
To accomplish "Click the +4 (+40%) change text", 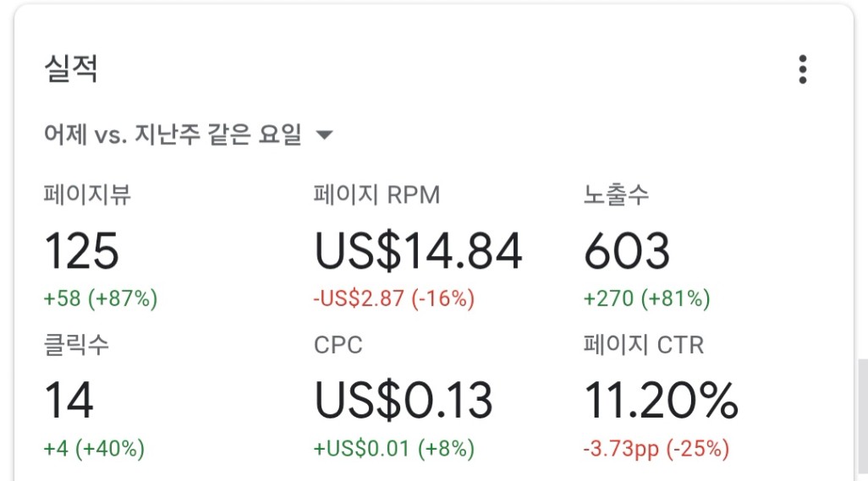I will point(94,447).
